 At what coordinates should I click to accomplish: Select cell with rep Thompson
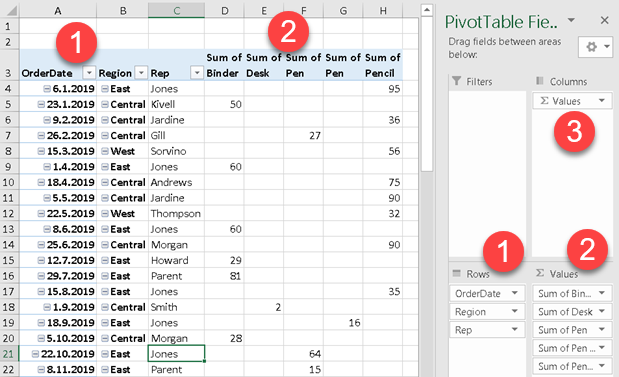176,214
